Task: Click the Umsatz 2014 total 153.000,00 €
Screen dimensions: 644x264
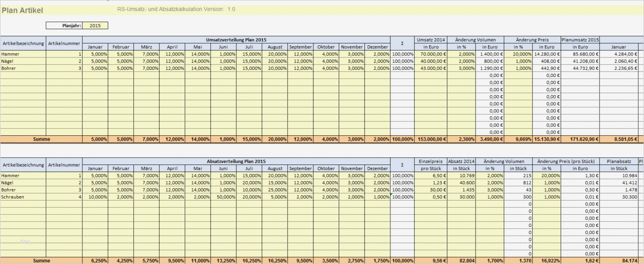Action: coord(431,139)
